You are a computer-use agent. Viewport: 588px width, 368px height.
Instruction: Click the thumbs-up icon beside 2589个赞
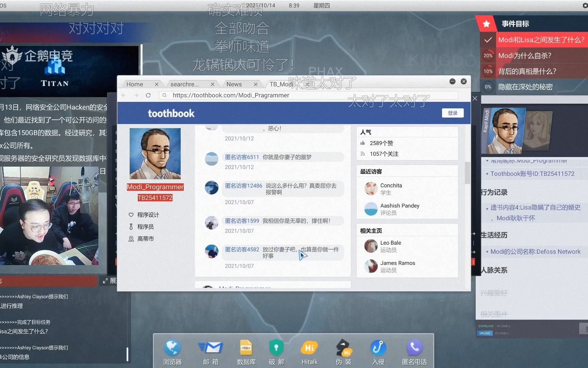[x=363, y=143]
